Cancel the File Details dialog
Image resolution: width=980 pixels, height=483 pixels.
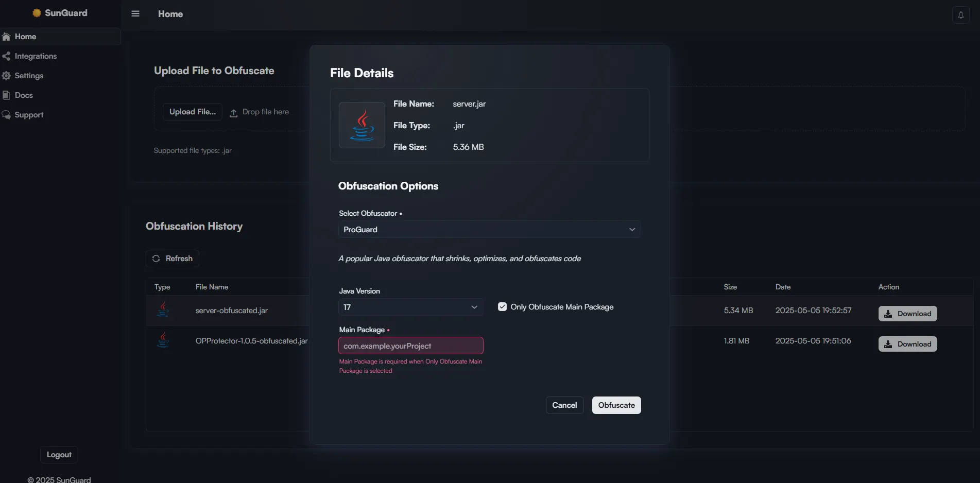[564, 405]
